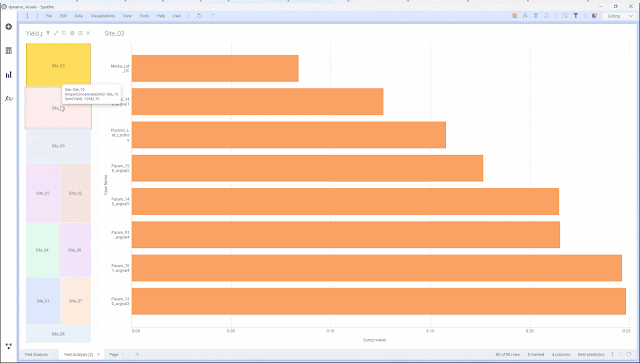640x363 pixels.
Task: Close the Yield treemap panel
Action: coord(88,33)
